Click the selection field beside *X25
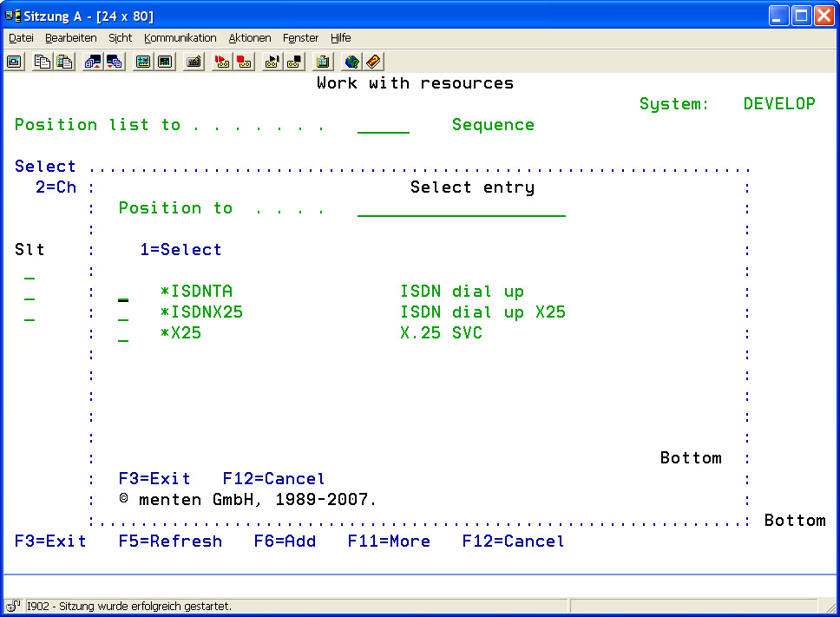Screen dimensions: 840x617 coord(123,334)
